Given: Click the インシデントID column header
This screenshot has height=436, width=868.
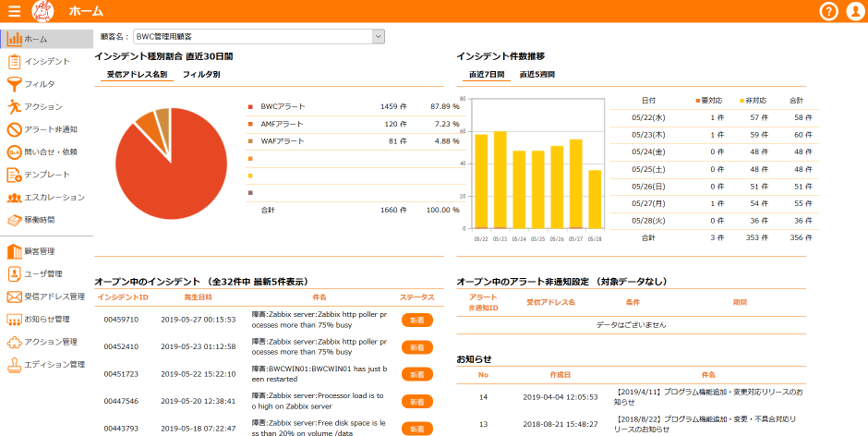Looking at the screenshot, I should click(x=123, y=297).
